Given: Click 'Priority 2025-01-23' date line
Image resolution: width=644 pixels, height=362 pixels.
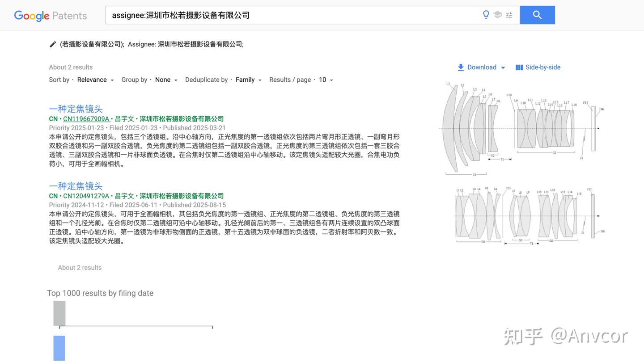Looking at the screenshot, I should 137,128.
